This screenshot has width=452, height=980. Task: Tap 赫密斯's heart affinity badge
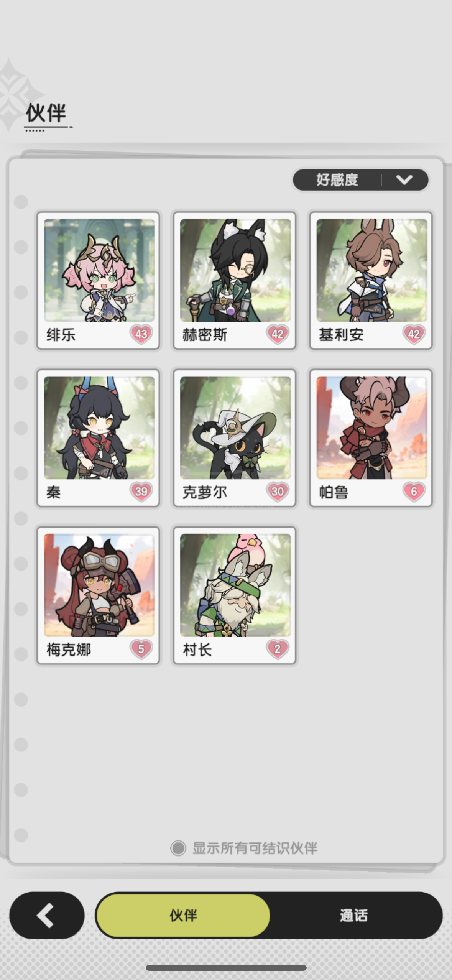278,334
